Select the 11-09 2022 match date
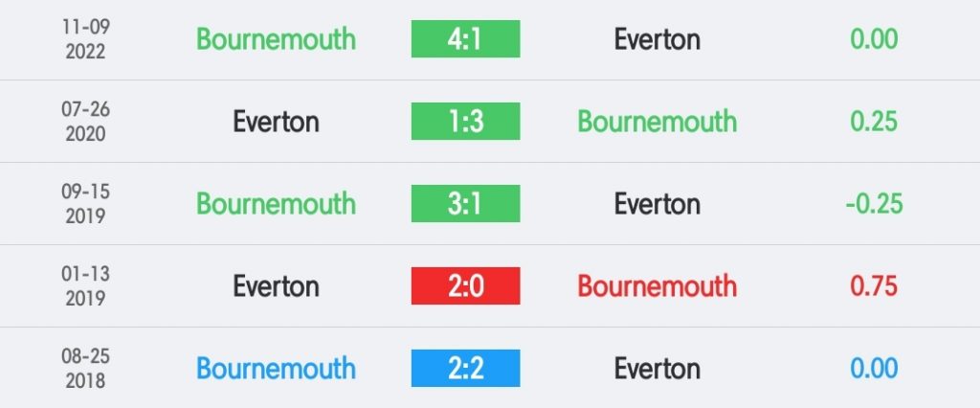The height and width of the screenshot is (408, 980). [85, 39]
